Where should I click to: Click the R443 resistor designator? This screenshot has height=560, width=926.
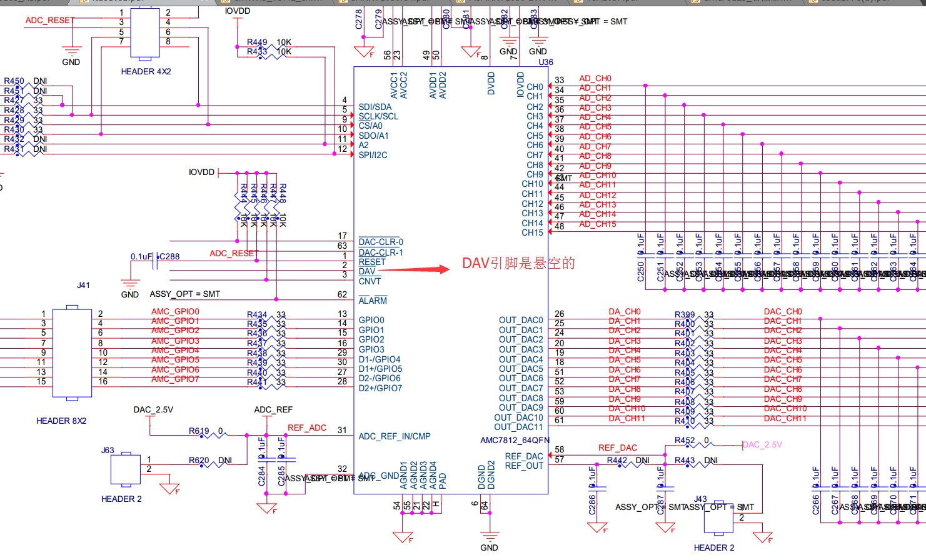685,461
